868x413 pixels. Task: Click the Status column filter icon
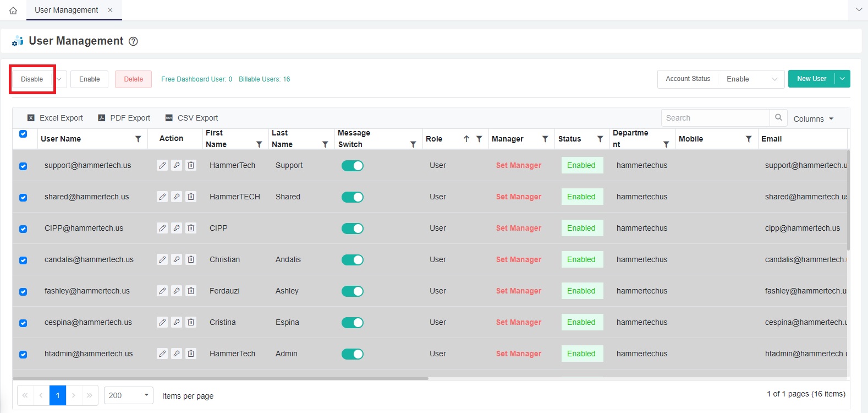[600, 139]
